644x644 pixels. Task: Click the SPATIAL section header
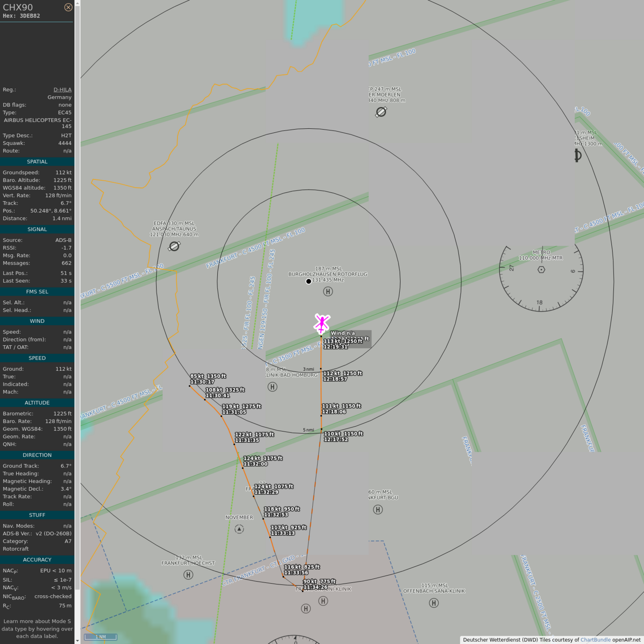coord(37,161)
